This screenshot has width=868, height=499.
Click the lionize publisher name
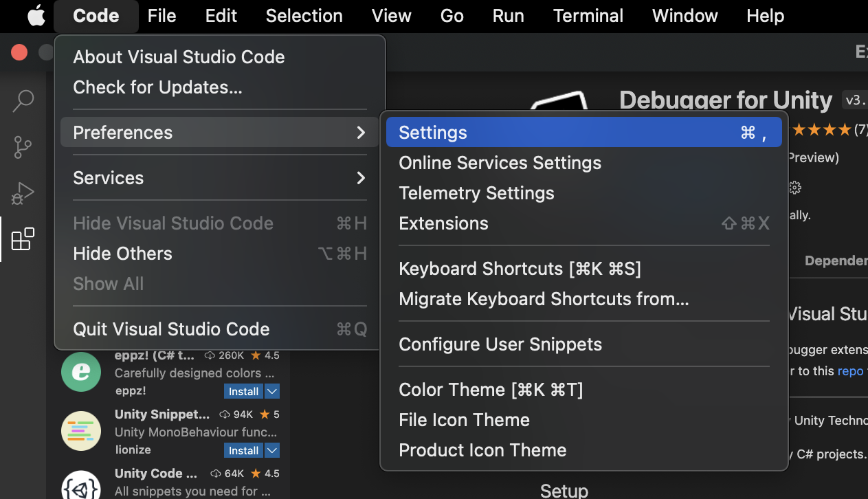pos(133,450)
